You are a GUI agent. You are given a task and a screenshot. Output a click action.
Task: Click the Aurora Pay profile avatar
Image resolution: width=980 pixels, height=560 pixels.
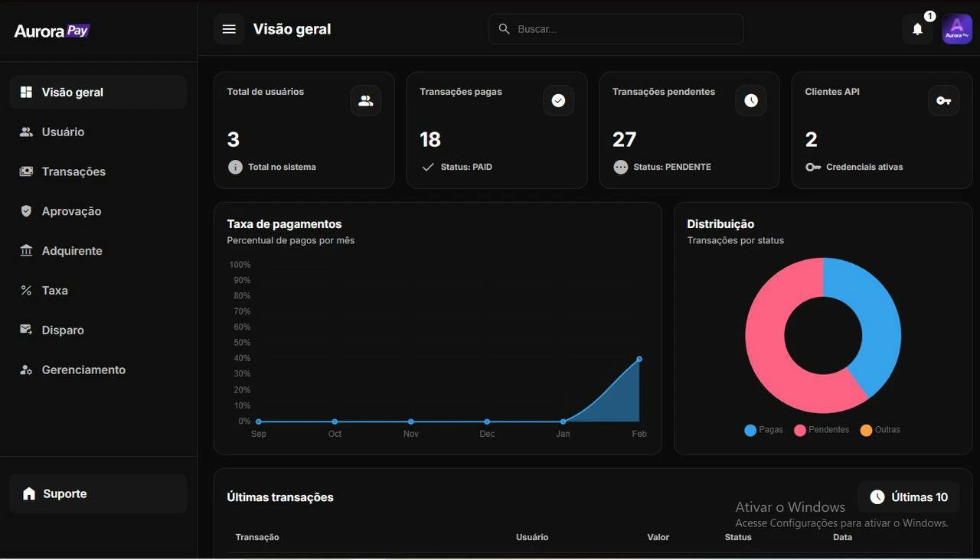point(956,29)
